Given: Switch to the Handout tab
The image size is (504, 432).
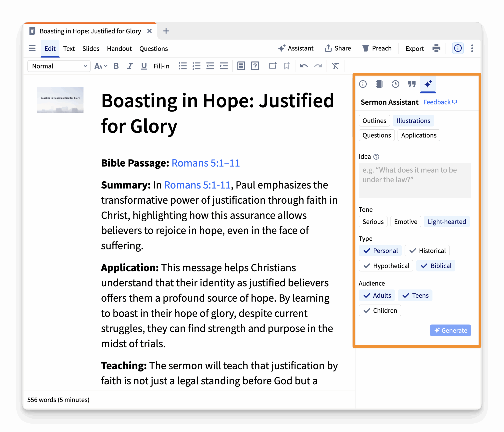Looking at the screenshot, I should 119,49.
